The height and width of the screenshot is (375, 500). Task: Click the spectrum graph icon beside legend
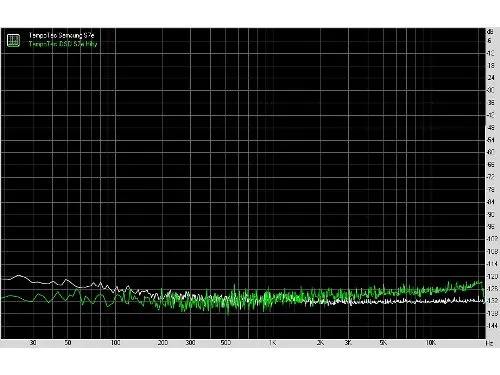(13, 40)
